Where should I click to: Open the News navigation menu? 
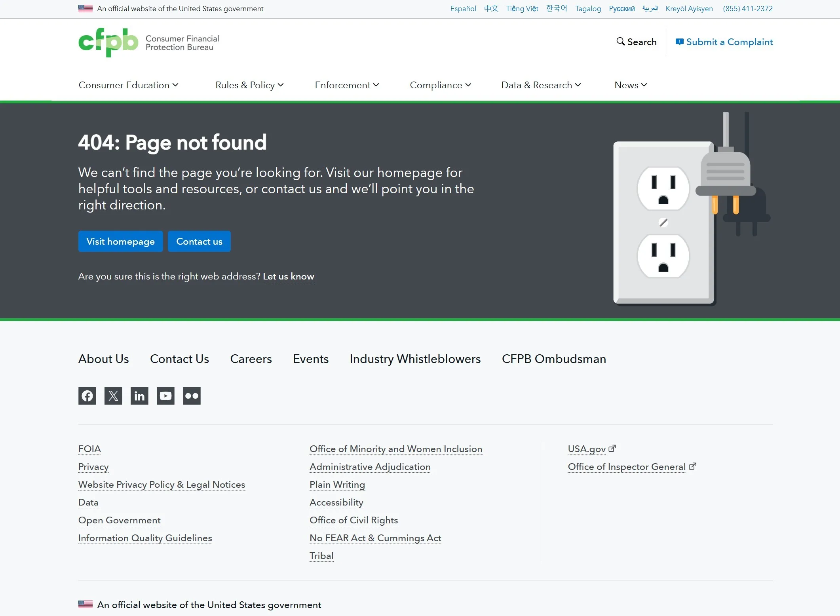[x=630, y=85]
